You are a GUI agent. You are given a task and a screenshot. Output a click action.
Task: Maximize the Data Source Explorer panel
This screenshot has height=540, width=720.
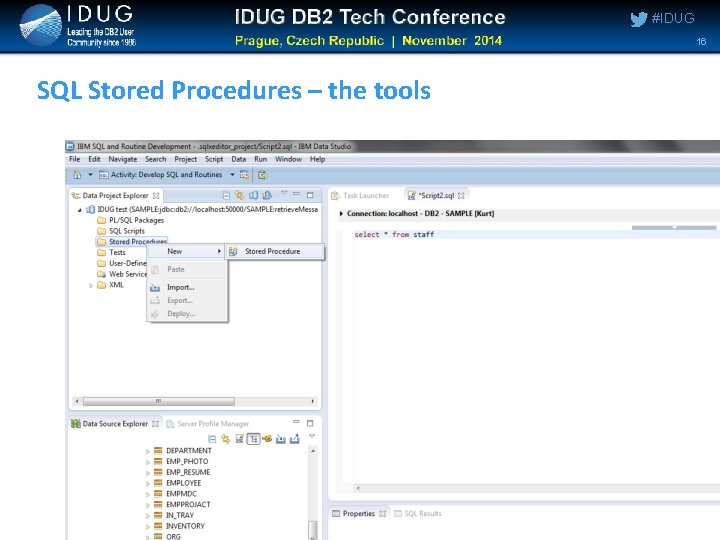[x=310, y=423]
